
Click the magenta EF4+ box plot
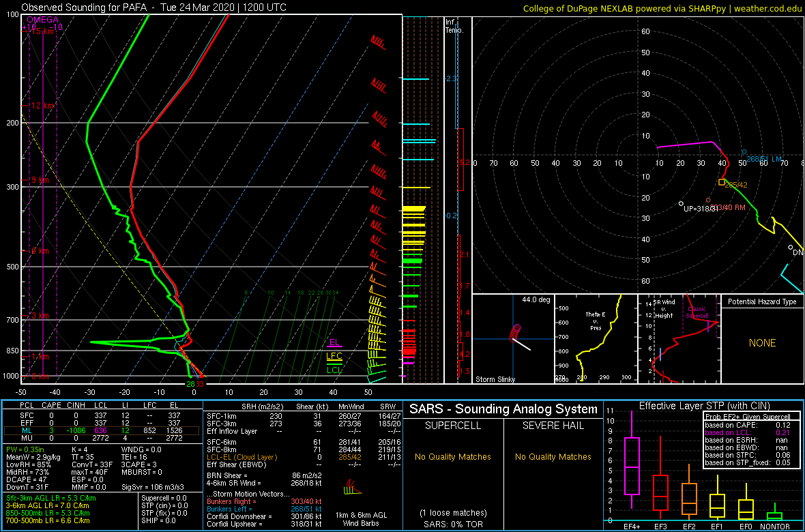[631, 459]
